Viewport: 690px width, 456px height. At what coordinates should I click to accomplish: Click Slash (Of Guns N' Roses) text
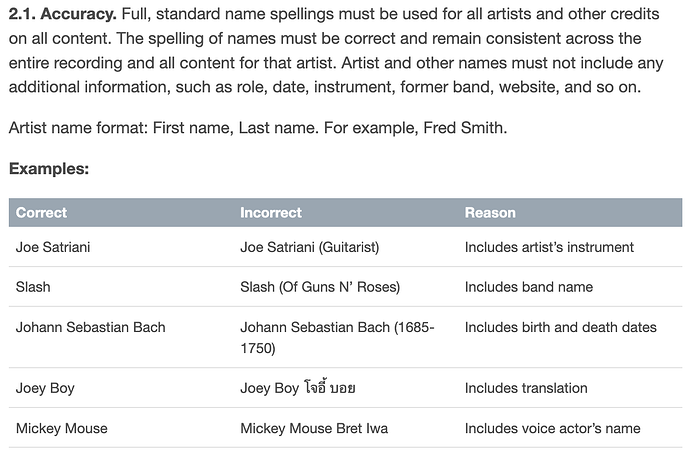[x=320, y=287]
